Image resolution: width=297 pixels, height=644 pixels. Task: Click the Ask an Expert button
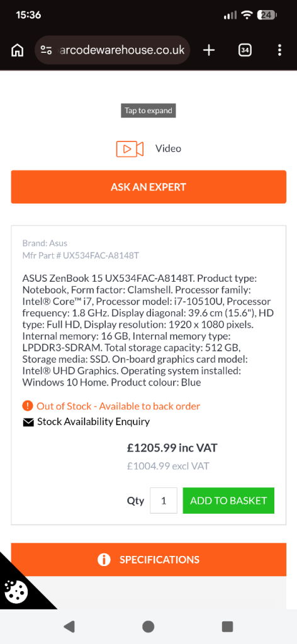pyautogui.click(x=148, y=187)
